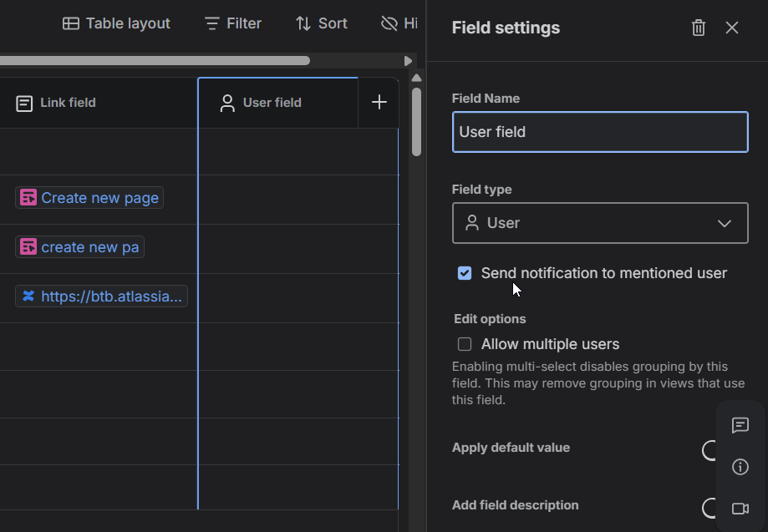This screenshot has height=532, width=768.
Task: Toggle Add field description switch
Action: (710, 508)
